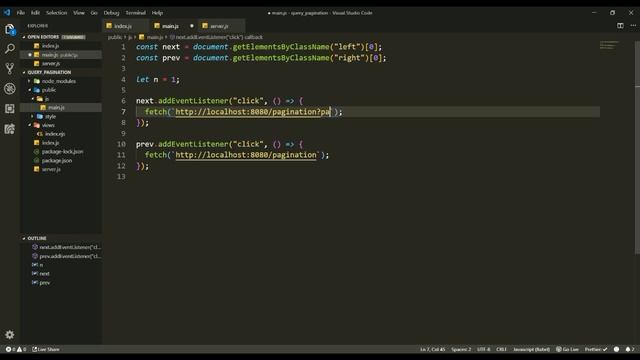Screen dimensions: 640x360
Task: Click the yellow JS file icon of server.js tab
Action: click(205, 26)
